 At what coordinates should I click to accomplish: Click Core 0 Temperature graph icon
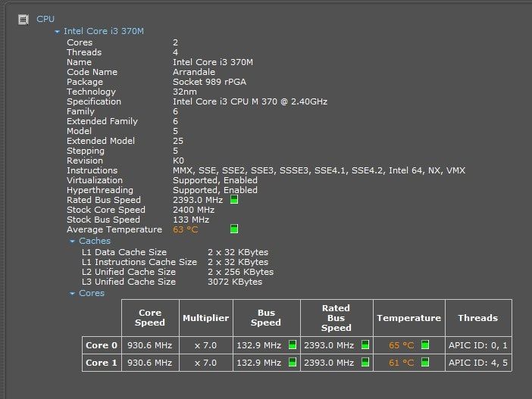[x=425, y=344]
